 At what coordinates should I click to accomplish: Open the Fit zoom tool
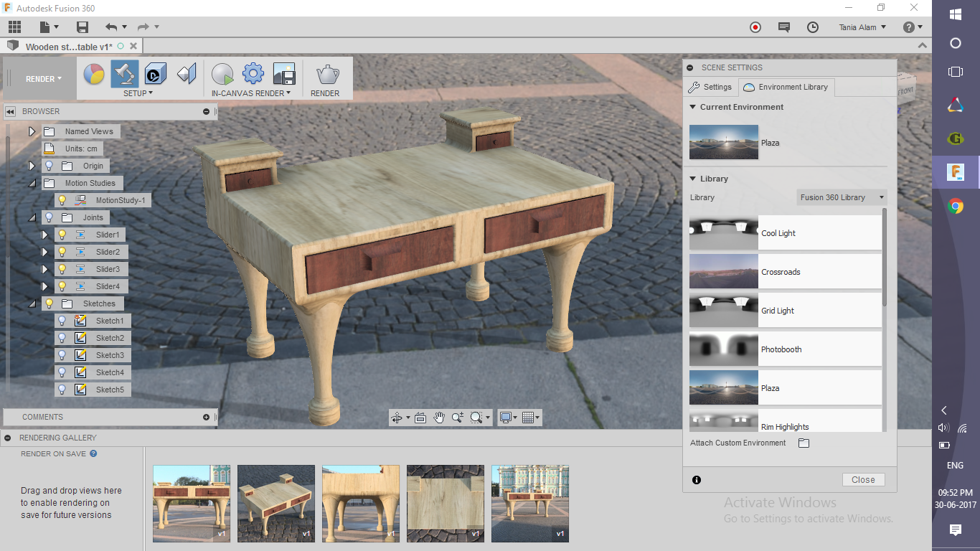coord(476,418)
